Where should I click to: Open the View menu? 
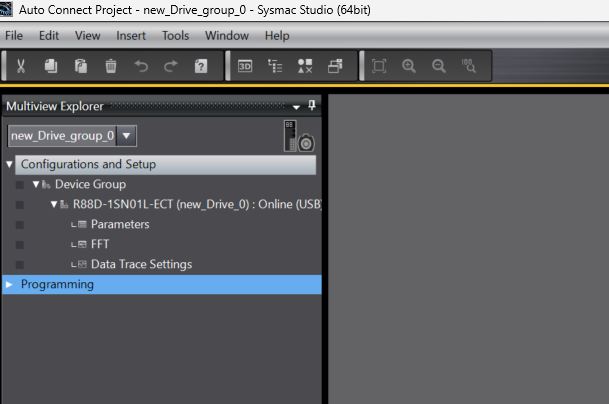[88, 36]
